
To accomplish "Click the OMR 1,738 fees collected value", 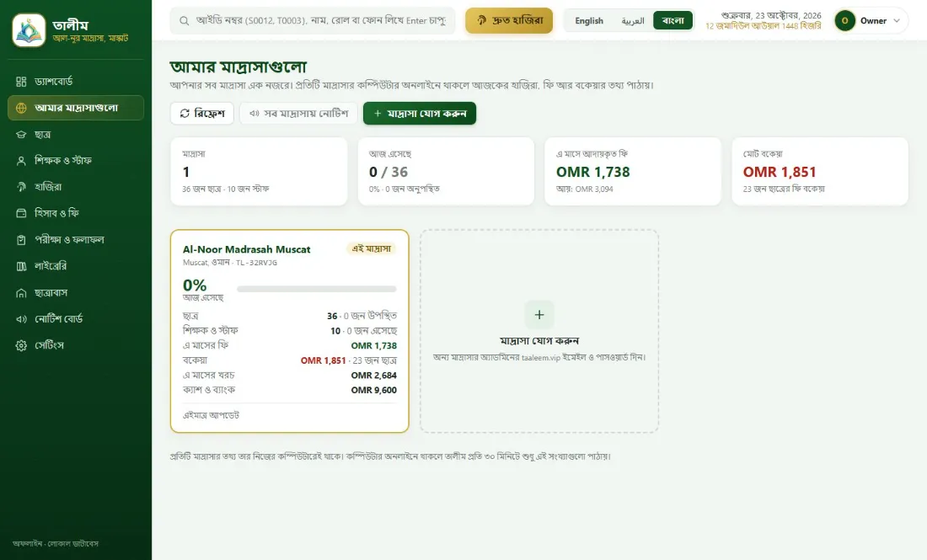I will [x=593, y=172].
